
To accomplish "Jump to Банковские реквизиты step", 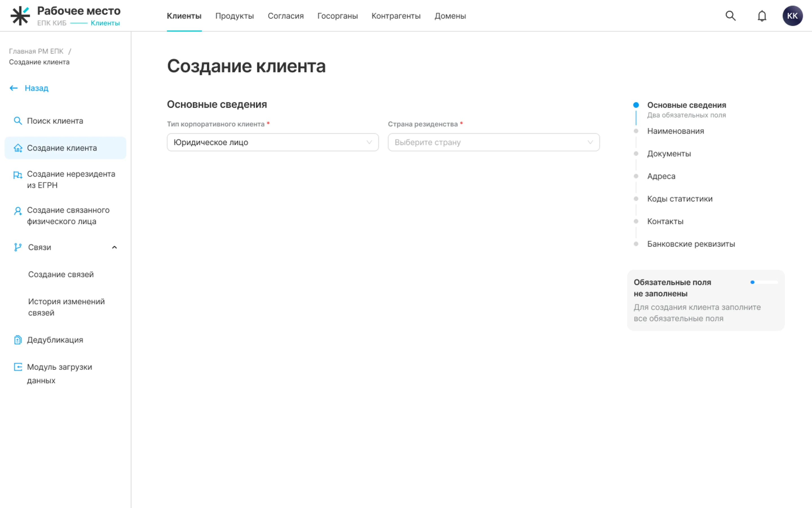I will (x=691, y=244).
